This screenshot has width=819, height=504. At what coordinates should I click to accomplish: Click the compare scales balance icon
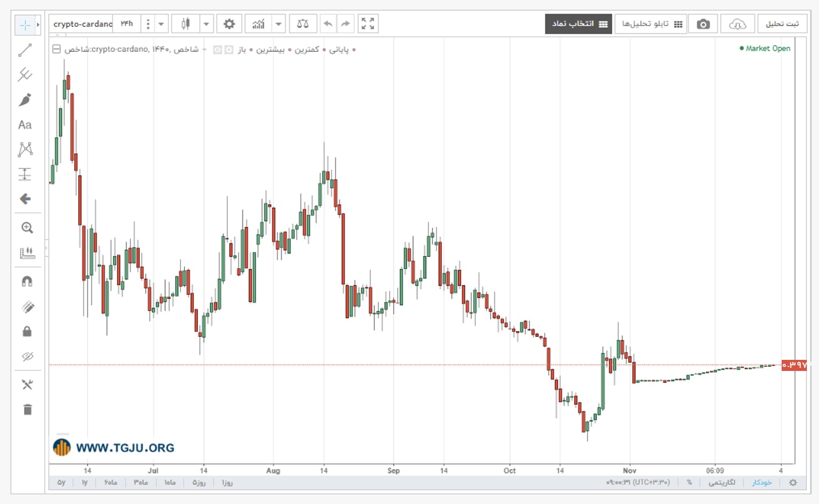click(x=303, y=24)
